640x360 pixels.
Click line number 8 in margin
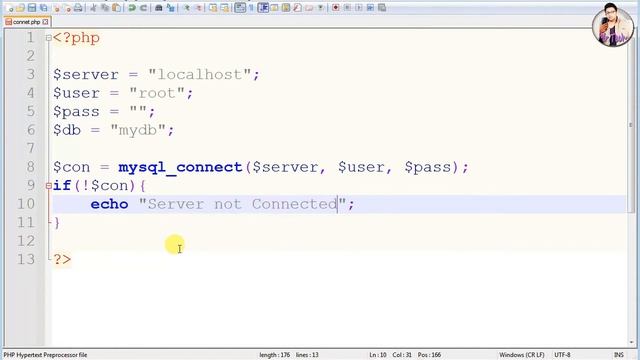(31, 167)
